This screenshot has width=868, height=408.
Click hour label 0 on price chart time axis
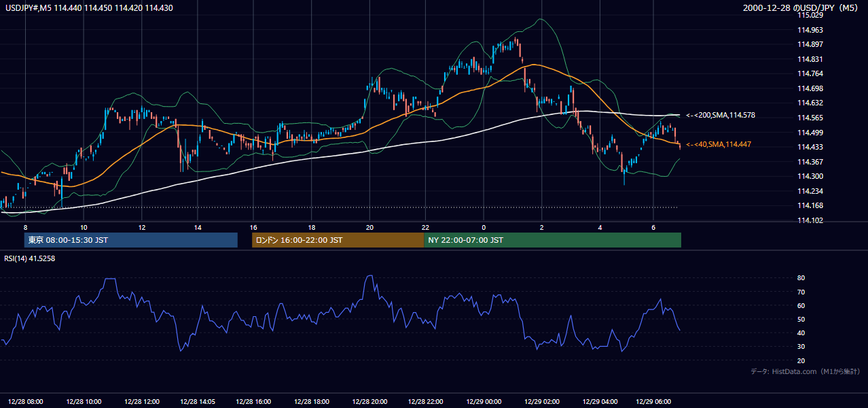pyautogui.click(x=484, y=227)
